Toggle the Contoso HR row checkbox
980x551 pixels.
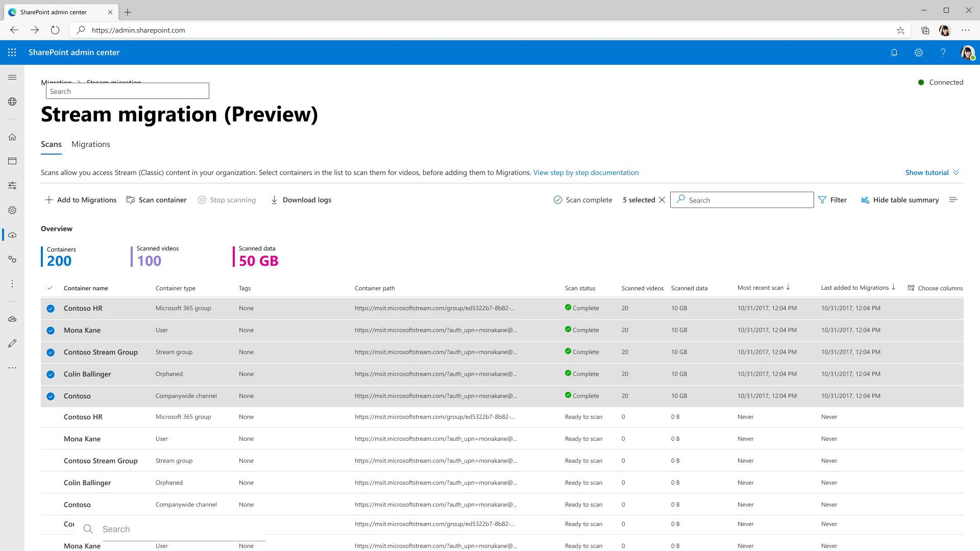[x=51, y=308]
